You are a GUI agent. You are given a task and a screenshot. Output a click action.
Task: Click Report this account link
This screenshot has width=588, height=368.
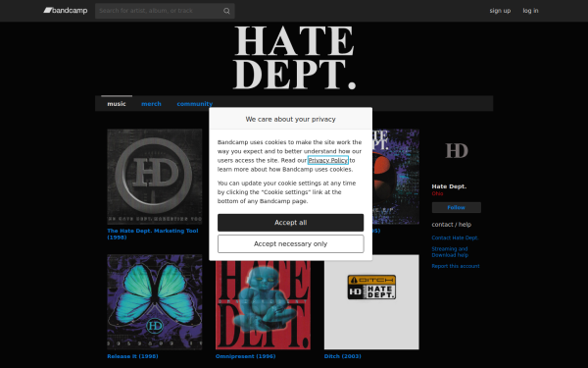point(456,266)
